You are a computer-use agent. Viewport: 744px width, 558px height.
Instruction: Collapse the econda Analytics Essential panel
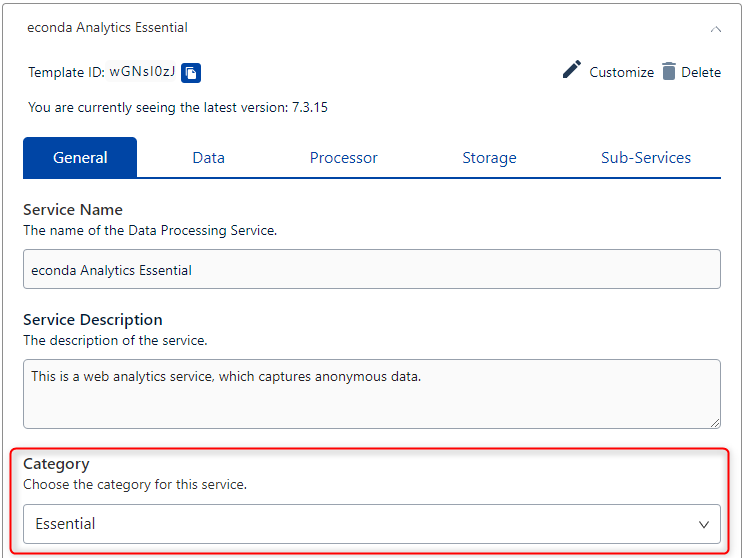(716, 29)
